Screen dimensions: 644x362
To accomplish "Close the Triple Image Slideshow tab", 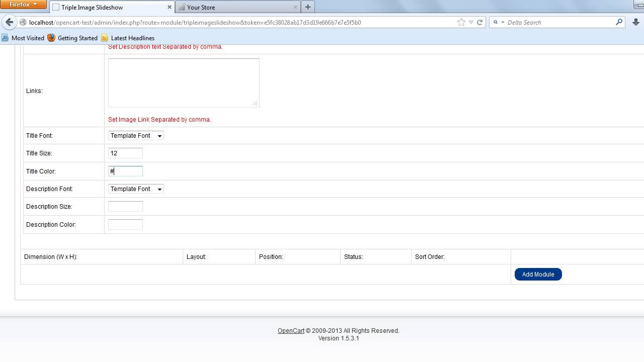I will (170, 7).
